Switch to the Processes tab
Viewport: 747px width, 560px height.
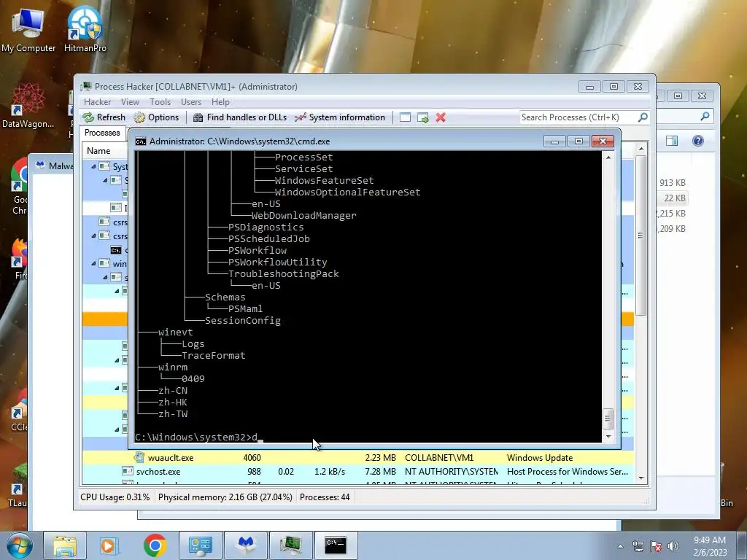pos(102,133)
